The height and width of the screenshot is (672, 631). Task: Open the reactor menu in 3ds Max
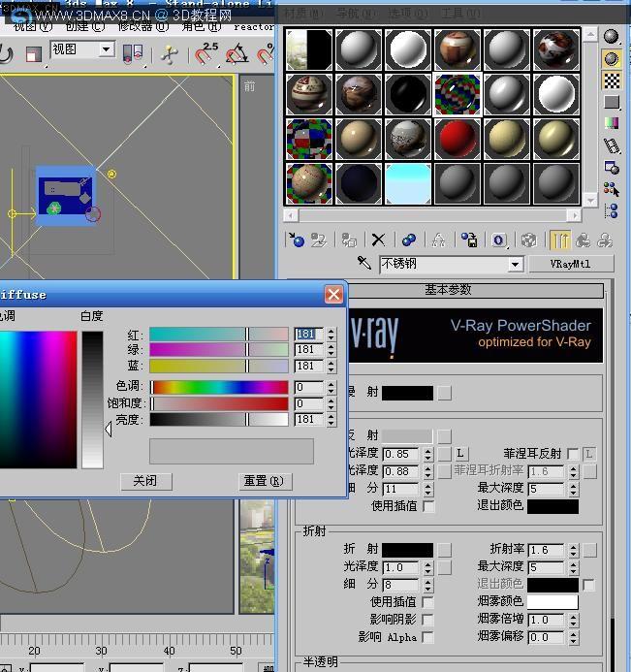[253, 26]
